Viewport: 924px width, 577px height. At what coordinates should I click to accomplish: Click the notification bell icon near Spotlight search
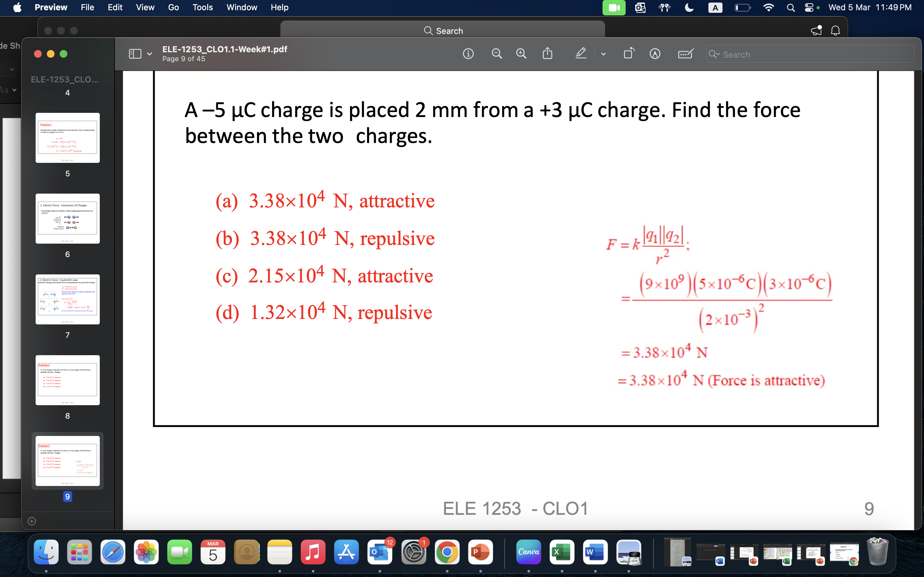click(x=835, y=30)
